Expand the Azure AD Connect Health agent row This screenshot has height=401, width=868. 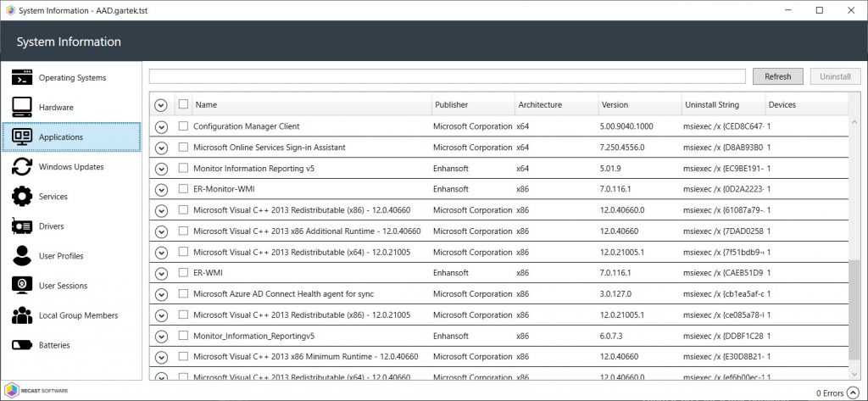(x=161, y=294)
